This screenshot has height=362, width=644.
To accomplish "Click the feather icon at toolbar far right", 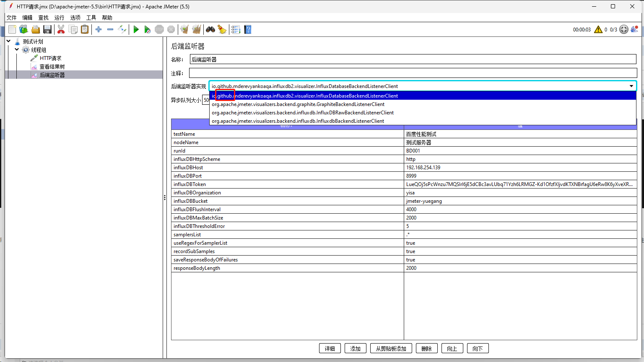I will point(634,29).
